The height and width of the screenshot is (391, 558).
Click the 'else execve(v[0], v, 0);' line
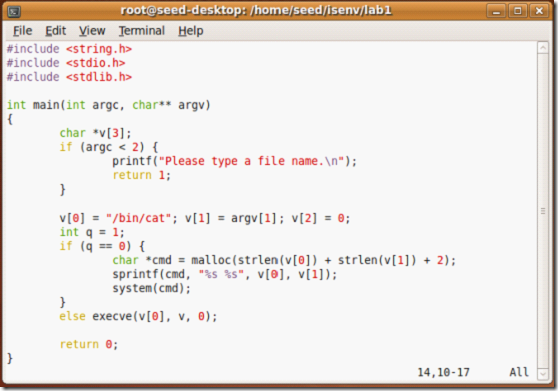(138, 316)
